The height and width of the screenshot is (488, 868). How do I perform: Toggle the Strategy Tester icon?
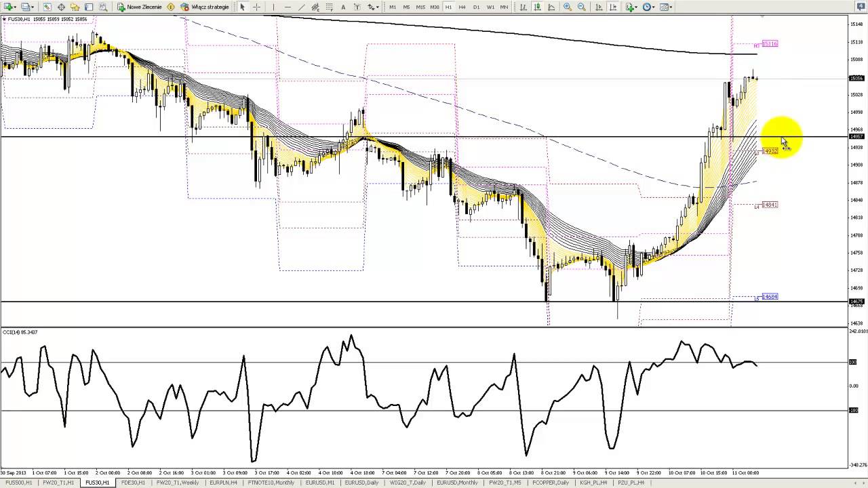103,7
